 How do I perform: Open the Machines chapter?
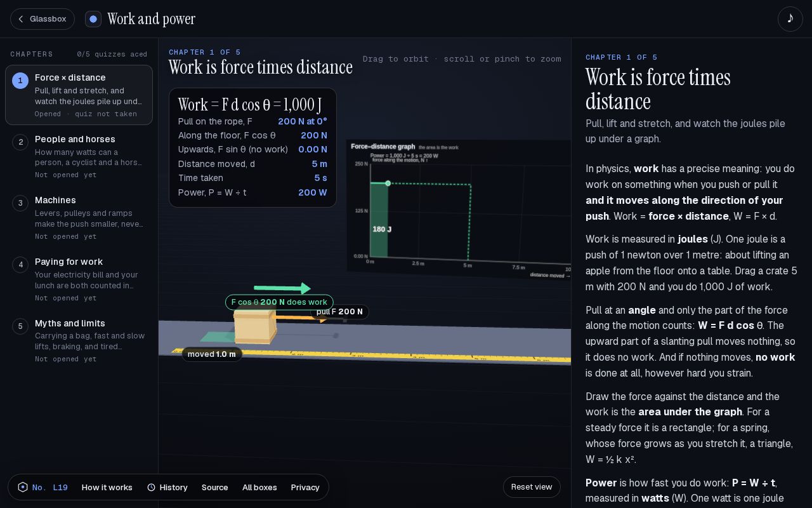[79, 218]
